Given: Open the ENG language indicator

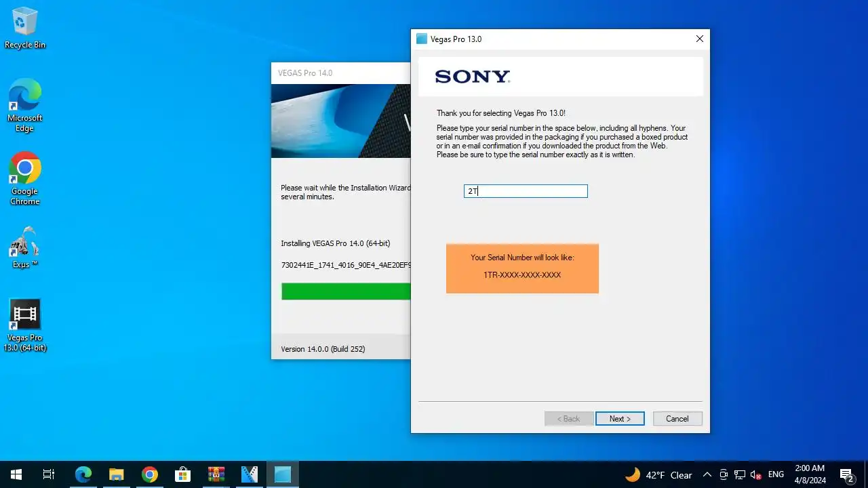Looking at the screenshot, I should (776, 475).
